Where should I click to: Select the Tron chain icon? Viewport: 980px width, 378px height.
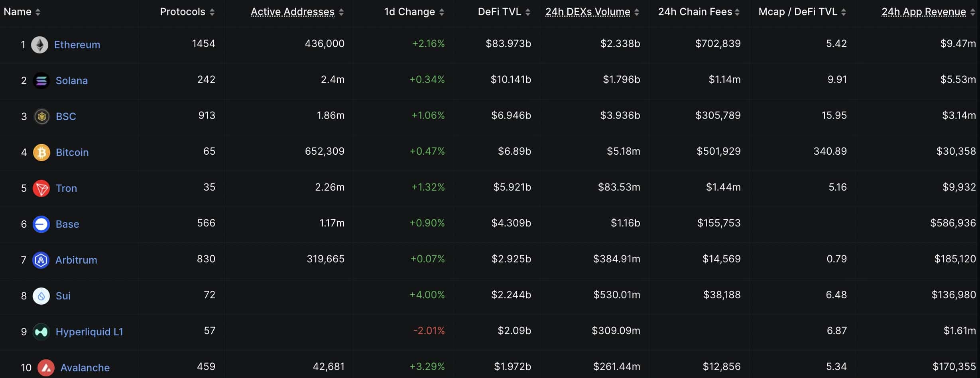(x=41, y=188)
